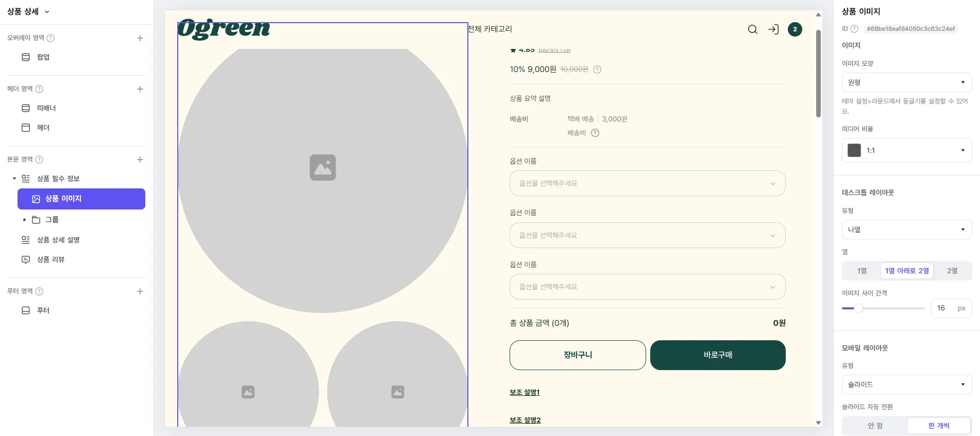Click help icon next to 본문 영역
The width and height of the screenshot is (980, 436).
tap(39, 160)
